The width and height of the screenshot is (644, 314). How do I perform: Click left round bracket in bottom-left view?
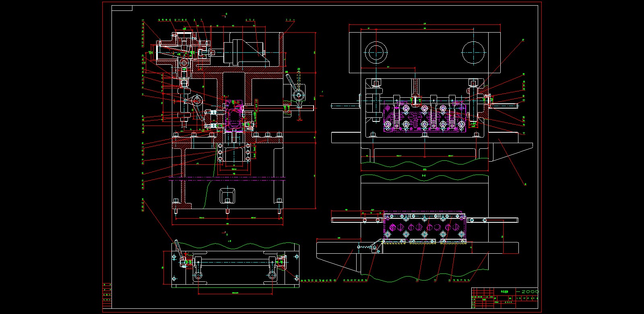pyautogui.click(x=198, y=275)
